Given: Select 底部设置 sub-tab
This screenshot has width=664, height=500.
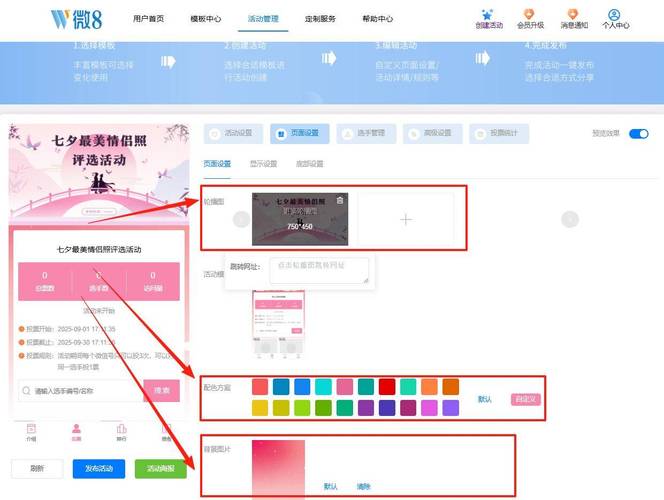Looking at the screenshot, I should click(310, 164).
